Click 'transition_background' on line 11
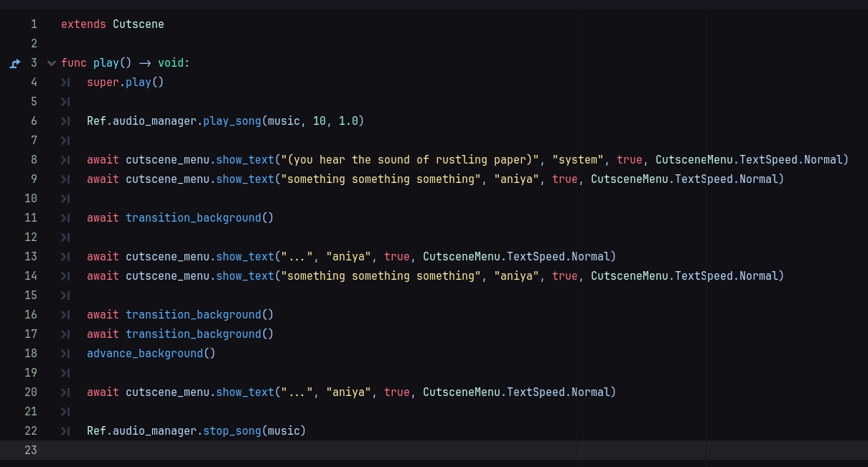This screenshot has height=467, width=868. pyautogui.click(x=193, y=218)
